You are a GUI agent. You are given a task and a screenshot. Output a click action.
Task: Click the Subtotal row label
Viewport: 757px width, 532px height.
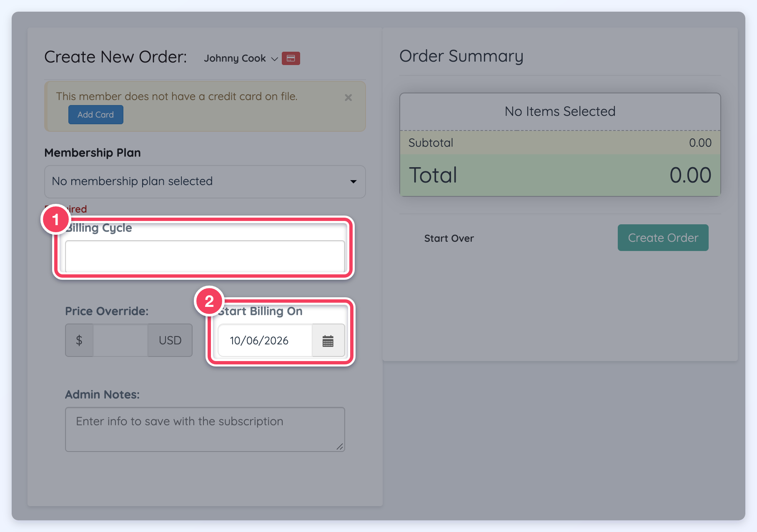tap(431, 143)
